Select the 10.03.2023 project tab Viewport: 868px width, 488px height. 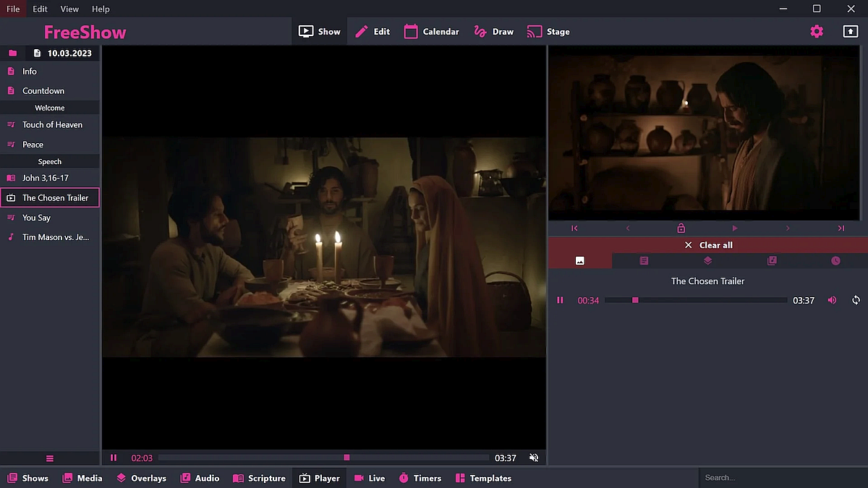tap(62, 53)
